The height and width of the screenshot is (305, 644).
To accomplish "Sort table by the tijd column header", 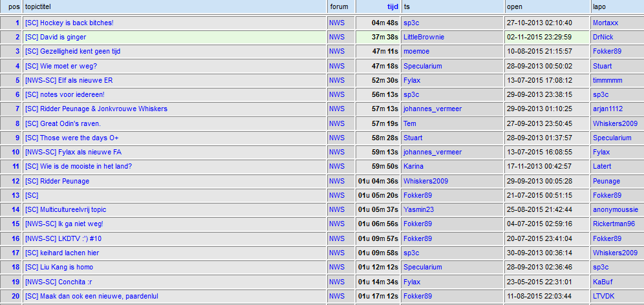I will click(393, 6).
